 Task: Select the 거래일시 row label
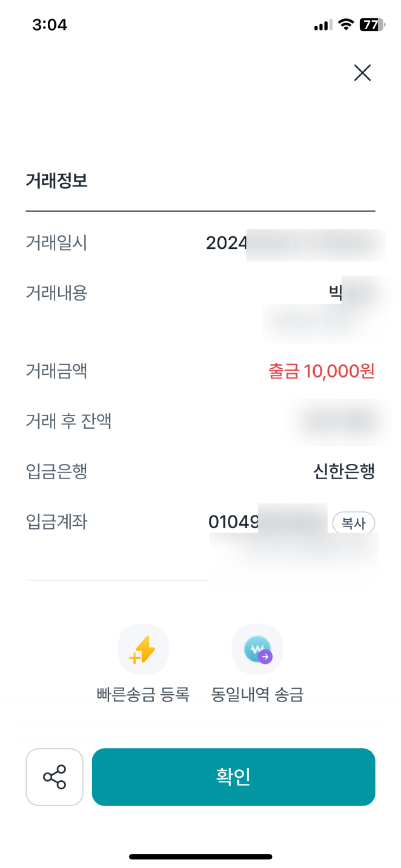click(57, 243)
